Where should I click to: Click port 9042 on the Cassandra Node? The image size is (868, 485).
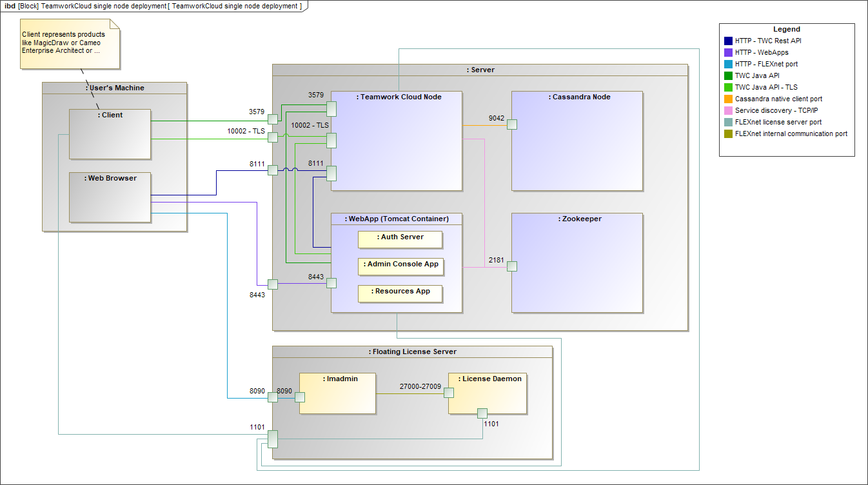[x=512, y=124]
